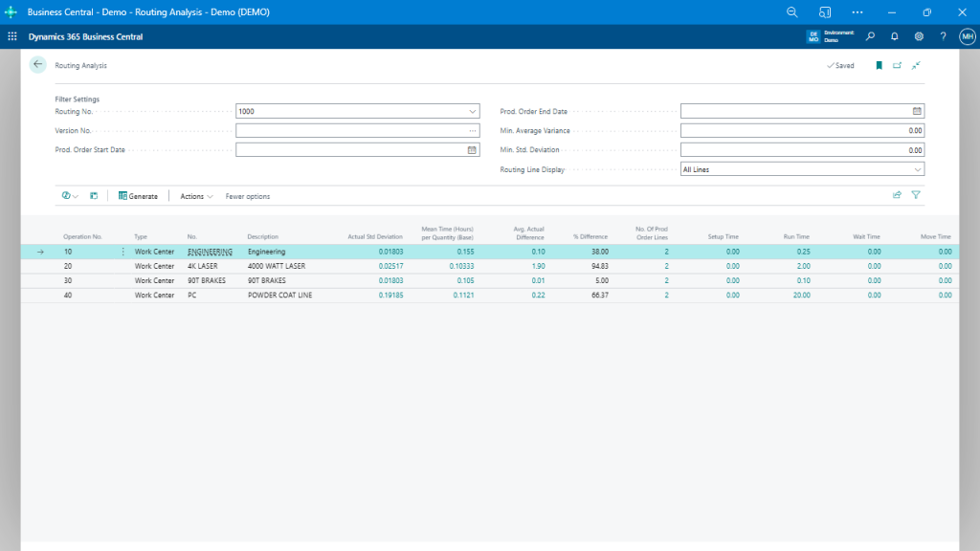Screen dimensions: 980x551
Task: Click Fewer options in the toolbar
Action: point(245,195)
